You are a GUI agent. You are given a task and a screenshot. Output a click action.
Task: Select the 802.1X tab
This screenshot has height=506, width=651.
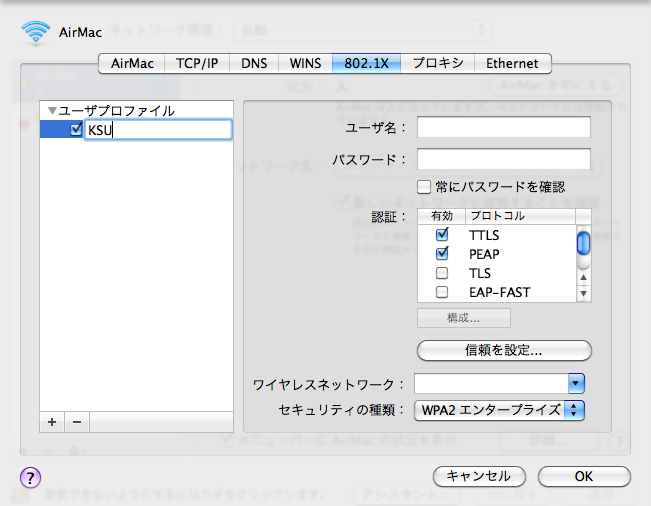click(x=366, y=64)
